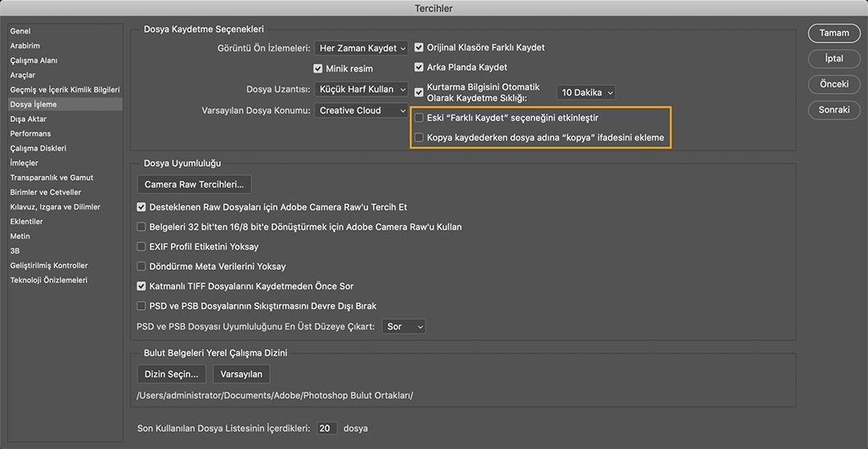Enable Eski "Farklı Kaydet" seçeneğini etkinleştir
Screen dimensions: 868x449
[x=420, y=118]
